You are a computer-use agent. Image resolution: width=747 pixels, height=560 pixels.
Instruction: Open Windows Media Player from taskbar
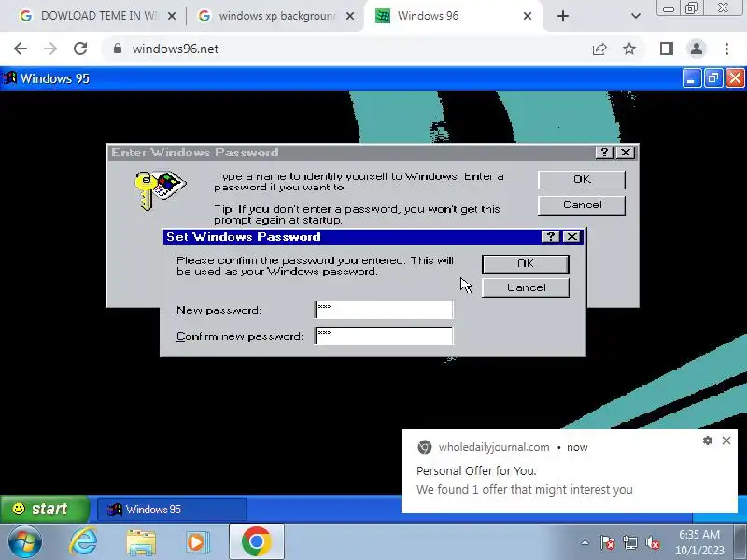(197, 542)
